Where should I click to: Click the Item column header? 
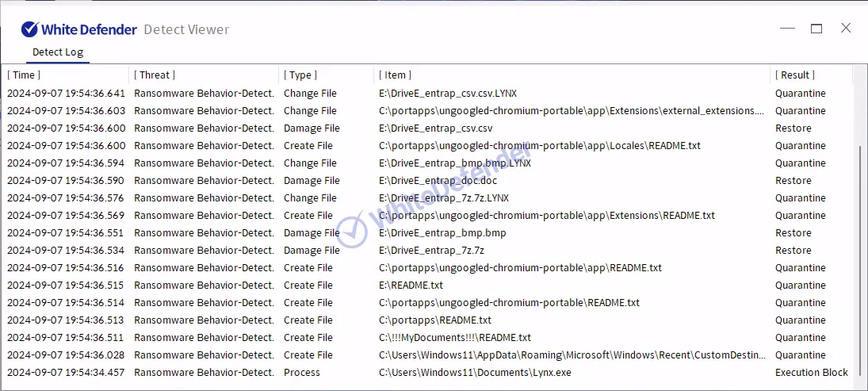point(395,75)
